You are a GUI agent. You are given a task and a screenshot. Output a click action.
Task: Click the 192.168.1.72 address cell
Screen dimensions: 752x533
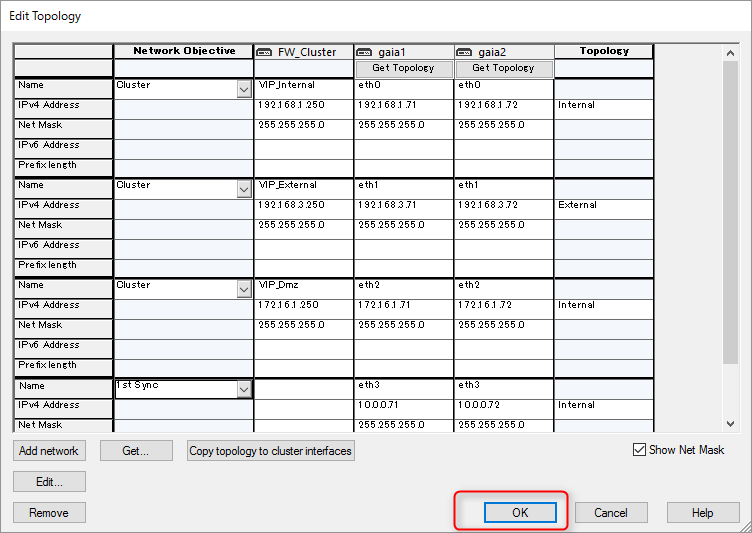point(504,109)
